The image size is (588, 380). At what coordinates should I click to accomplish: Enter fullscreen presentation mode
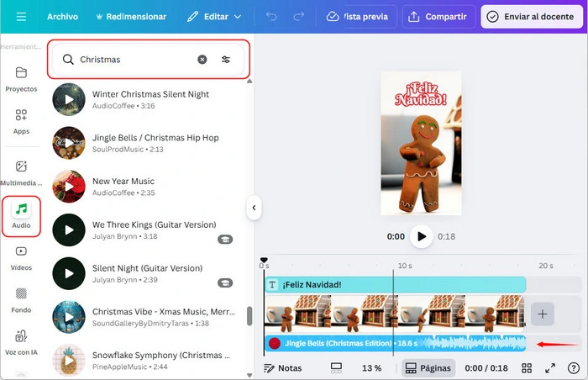[x=550, y=368]
